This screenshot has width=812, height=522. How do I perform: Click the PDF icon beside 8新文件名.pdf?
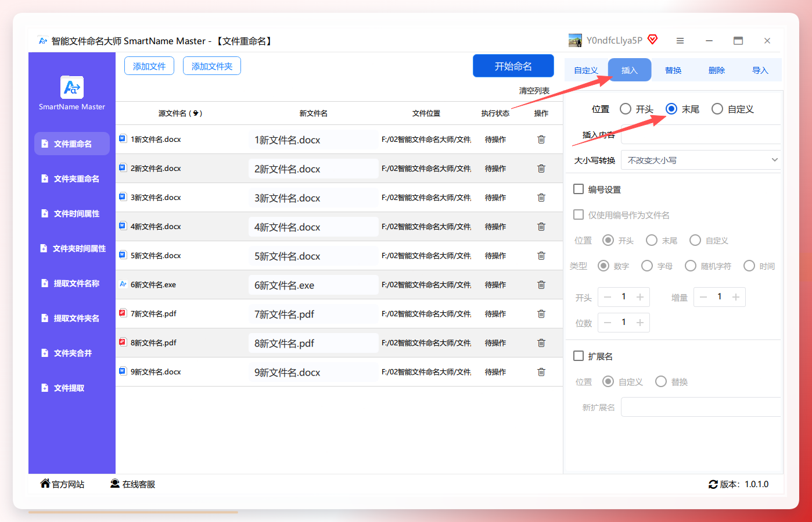tap(123, 342)
